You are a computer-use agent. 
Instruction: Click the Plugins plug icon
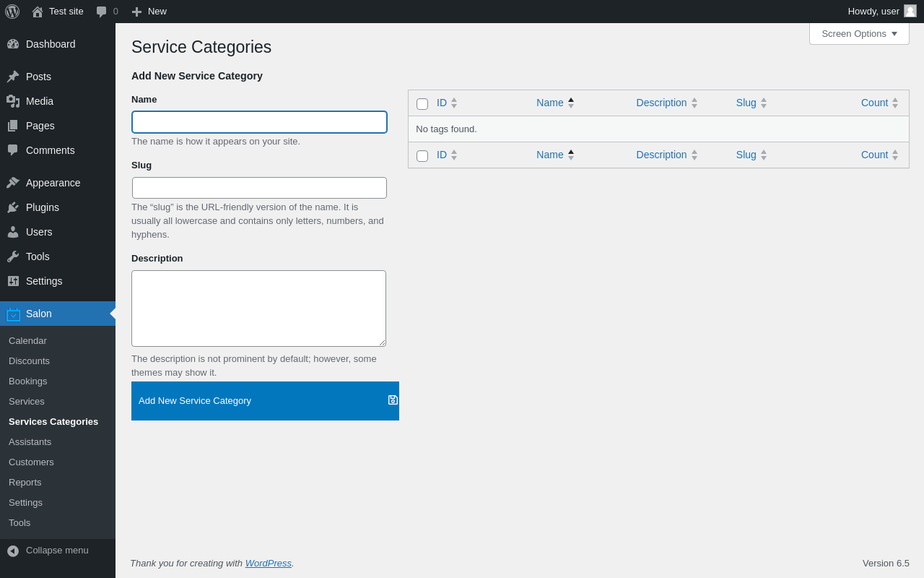pos(13,207)
